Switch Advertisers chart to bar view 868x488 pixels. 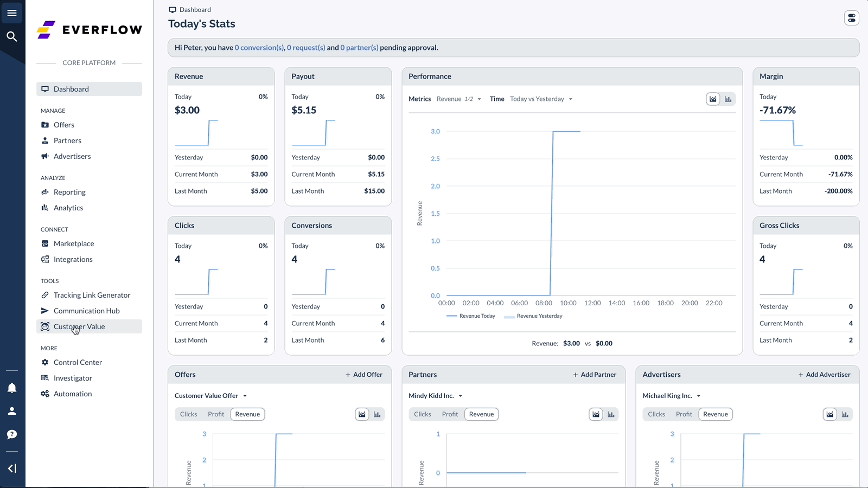click(x=845, y=414)
